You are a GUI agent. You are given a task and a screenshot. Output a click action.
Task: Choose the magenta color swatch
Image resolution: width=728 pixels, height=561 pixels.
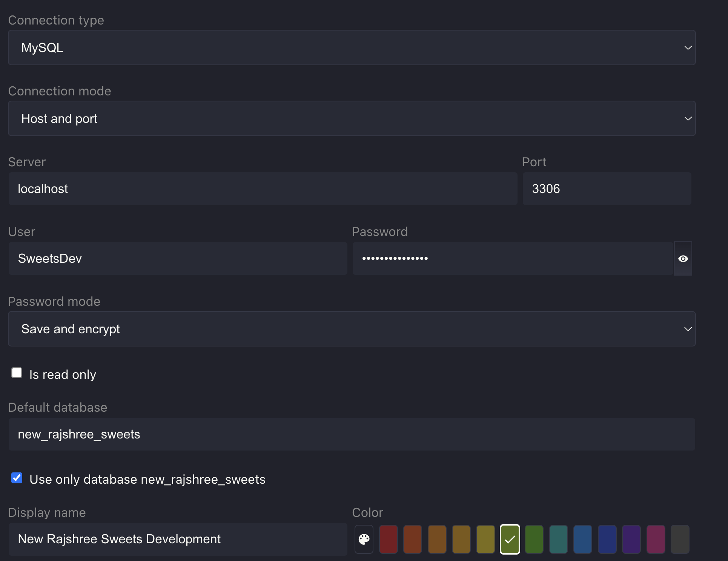[656, 539]
